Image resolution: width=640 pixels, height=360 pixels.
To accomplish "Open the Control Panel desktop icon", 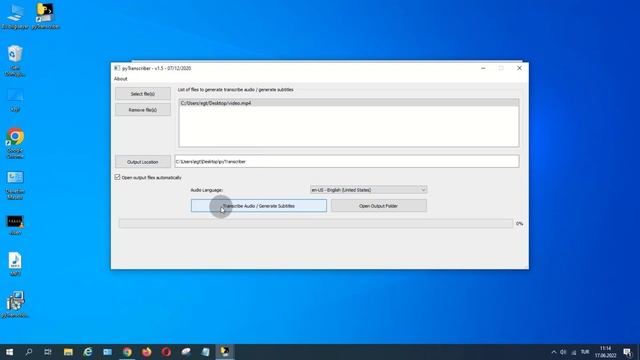I will click(15, 185).
